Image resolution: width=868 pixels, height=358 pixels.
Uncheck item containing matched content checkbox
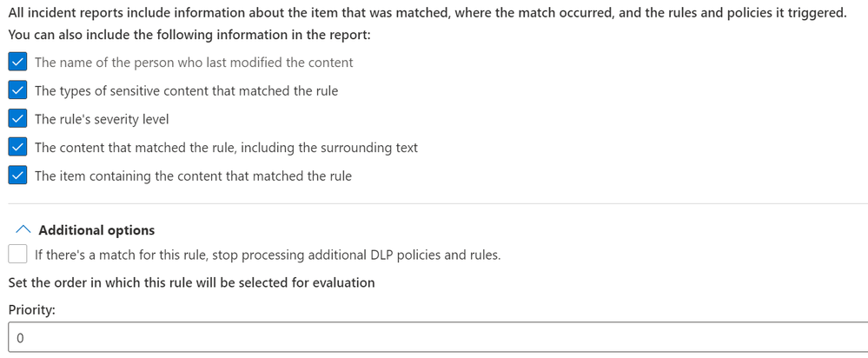point(17,176)
